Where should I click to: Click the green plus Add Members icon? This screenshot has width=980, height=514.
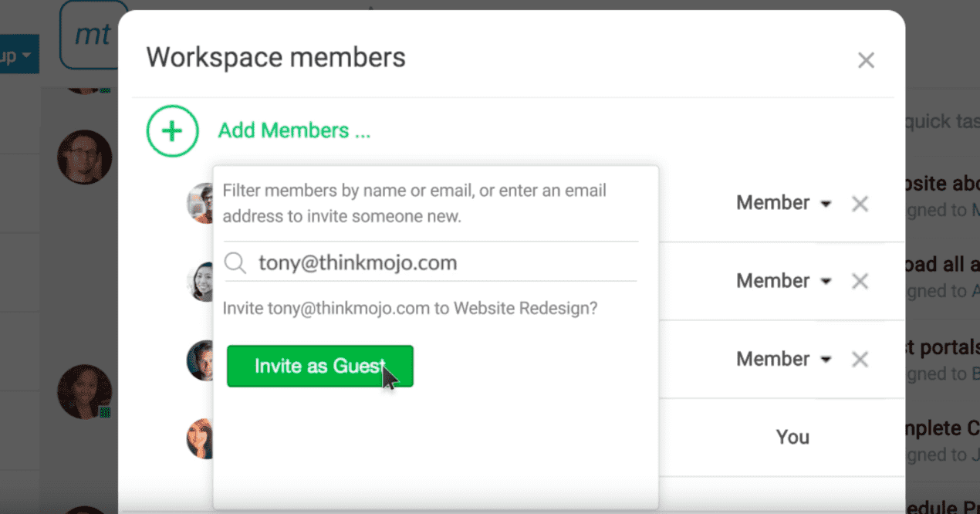172,131
